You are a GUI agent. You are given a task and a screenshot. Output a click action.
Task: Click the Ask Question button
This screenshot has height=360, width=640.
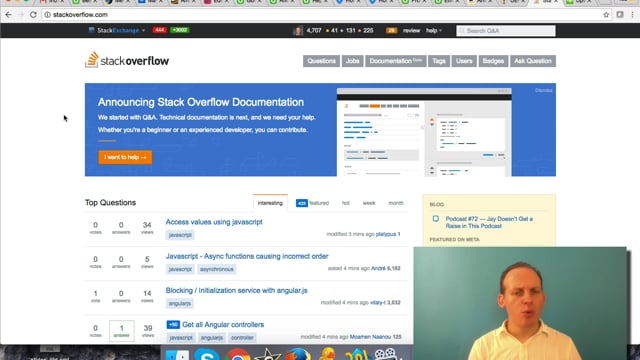533,61
